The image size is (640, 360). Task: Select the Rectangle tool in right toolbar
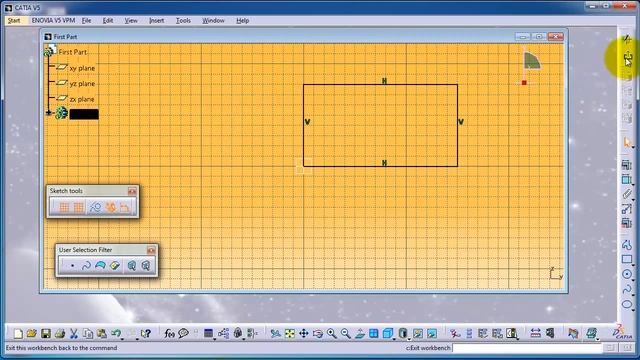(x=627, y=259)
